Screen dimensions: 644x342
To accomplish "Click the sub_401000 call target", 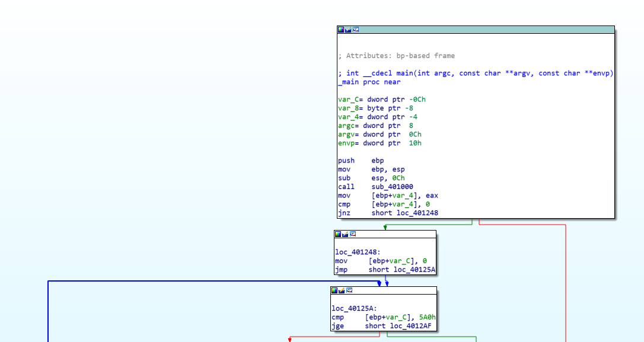I will pos(392,187).
